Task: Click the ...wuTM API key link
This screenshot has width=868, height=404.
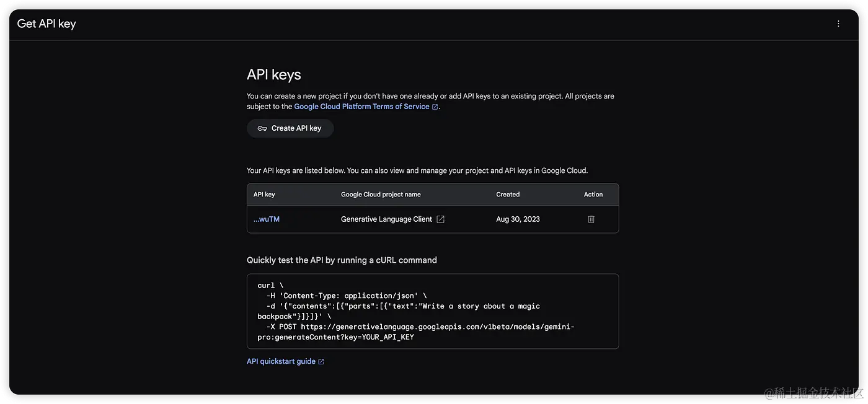Action: click(267, 219)
